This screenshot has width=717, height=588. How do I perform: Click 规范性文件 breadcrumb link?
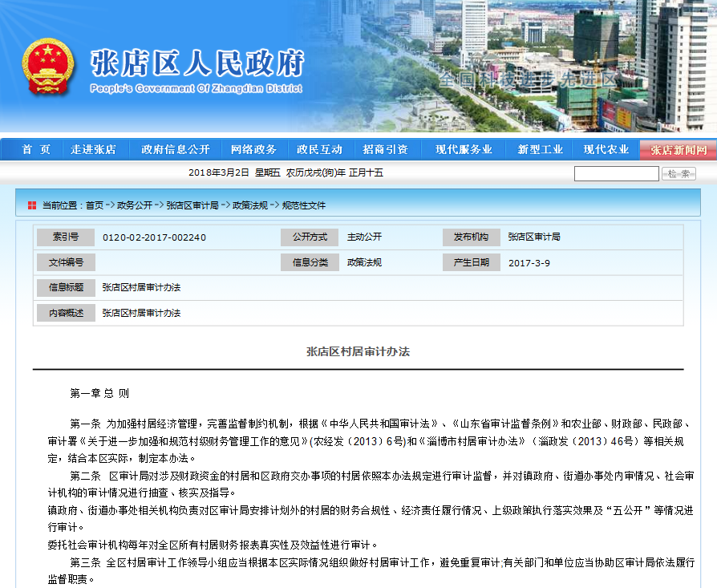coord(303,205)
